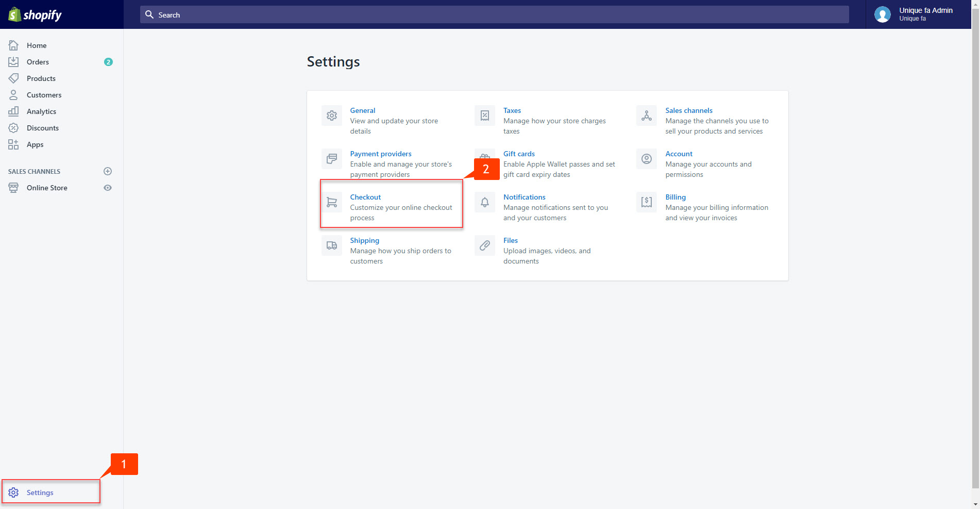Open Orders in sidebar
The width and height of the screenshot is (980, 509).
(x=38, y=62)
